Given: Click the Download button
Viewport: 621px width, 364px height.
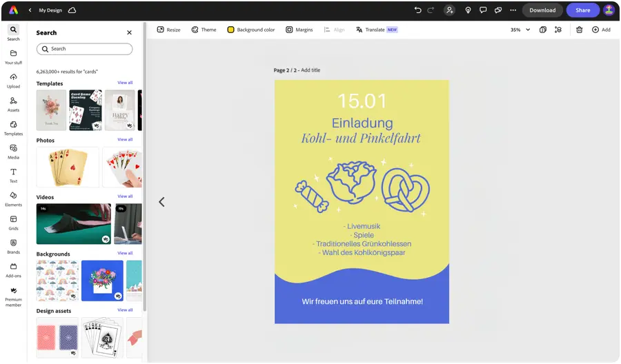Looking at the screenshot, I should [542, 10].
